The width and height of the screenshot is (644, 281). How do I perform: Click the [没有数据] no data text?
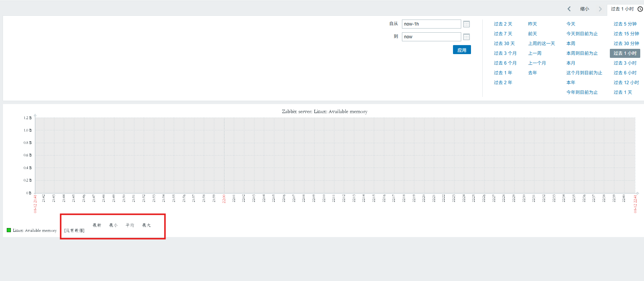tap(74, 231)
